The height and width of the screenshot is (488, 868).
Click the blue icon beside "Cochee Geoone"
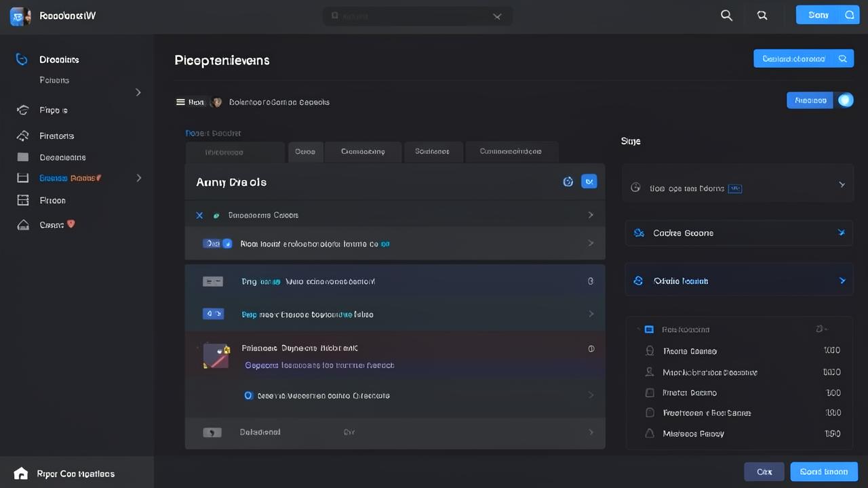638,233
